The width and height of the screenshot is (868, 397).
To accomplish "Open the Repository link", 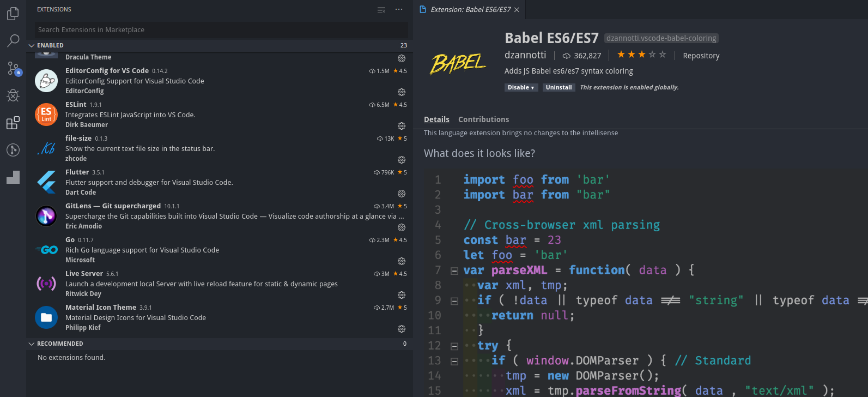I will pyautogui.click(x=701, y=56).
